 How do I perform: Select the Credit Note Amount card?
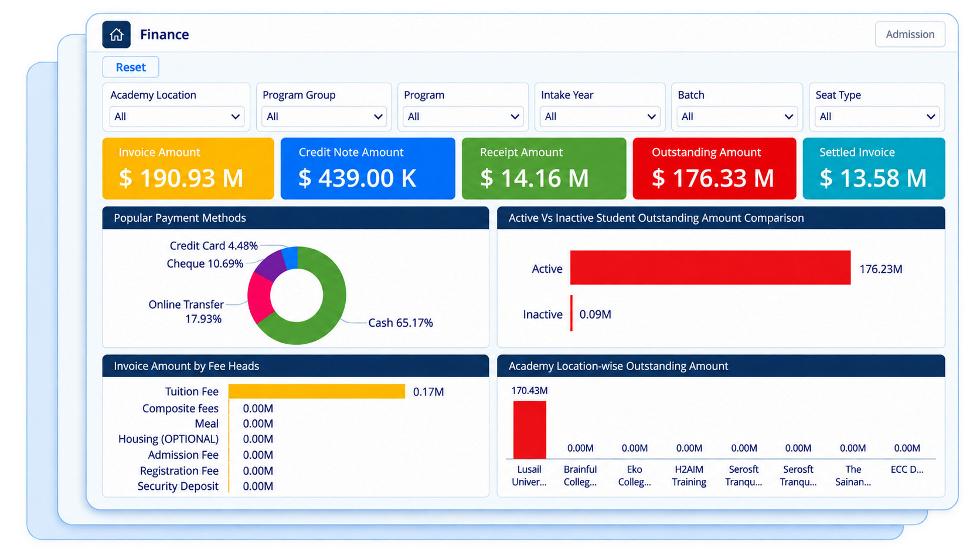(x=368, y=168)
